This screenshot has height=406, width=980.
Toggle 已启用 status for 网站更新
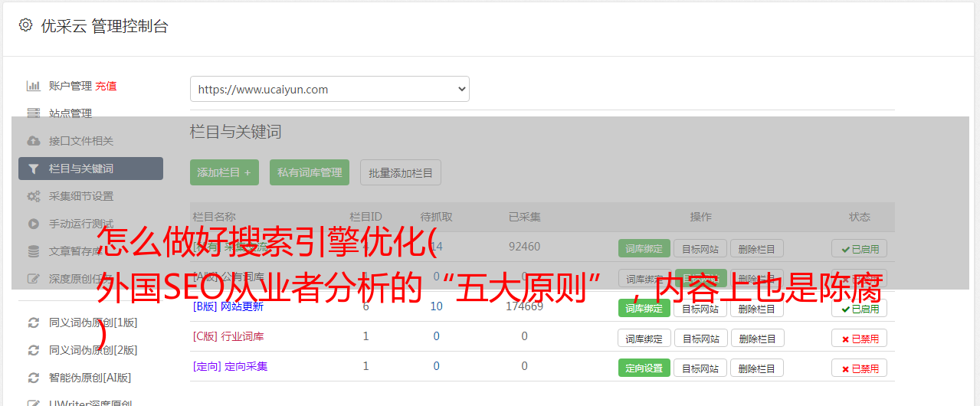click(860, 308)
